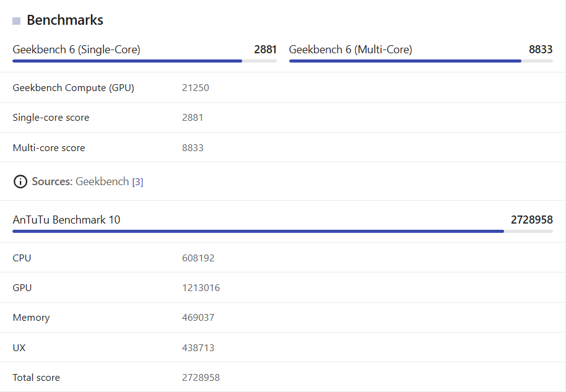Open the Geekbench source reference [3]
Image resolution: width=566 pixels, height=392 pixels.
tap(137, 182)
